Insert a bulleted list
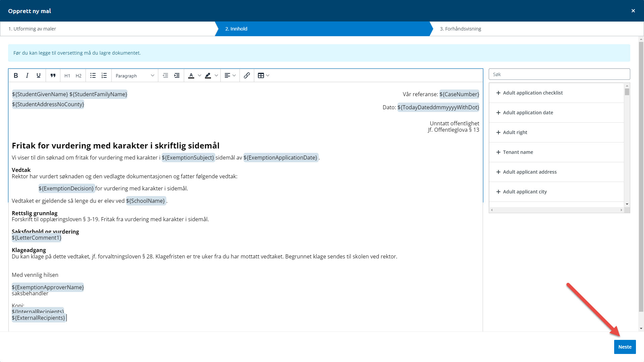 click(x=93, y=76)
